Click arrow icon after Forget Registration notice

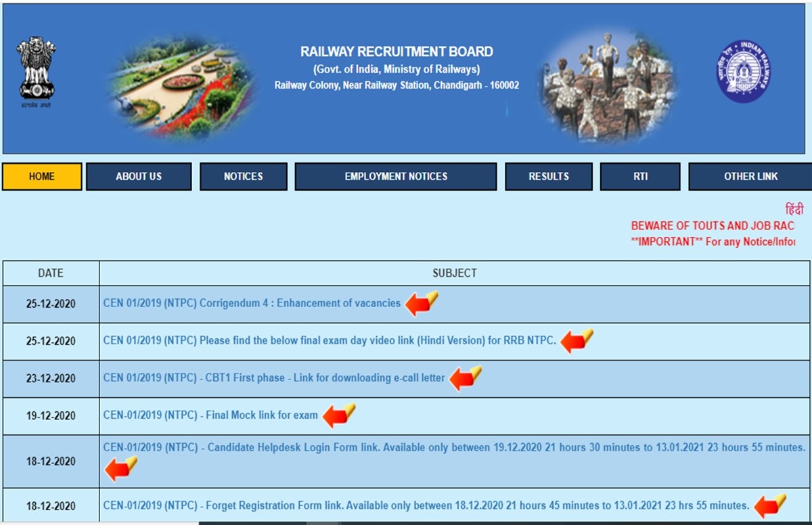pyautogui.click(x=769, y=505)
